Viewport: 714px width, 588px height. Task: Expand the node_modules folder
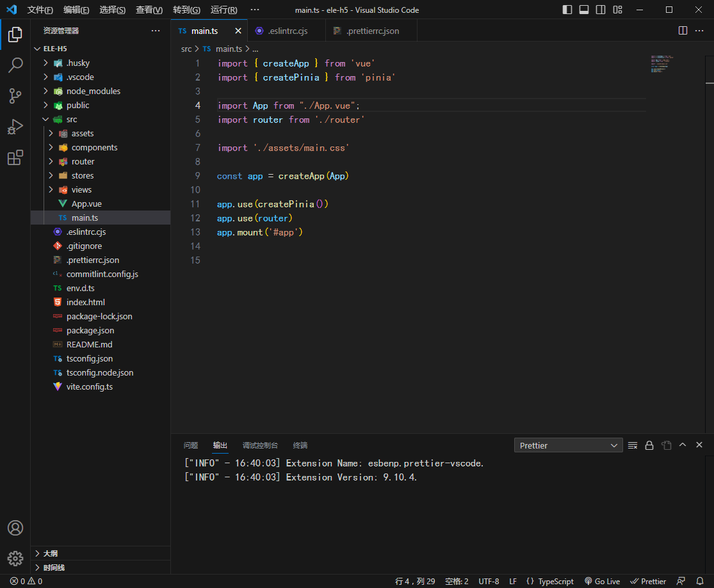point(93,91)
